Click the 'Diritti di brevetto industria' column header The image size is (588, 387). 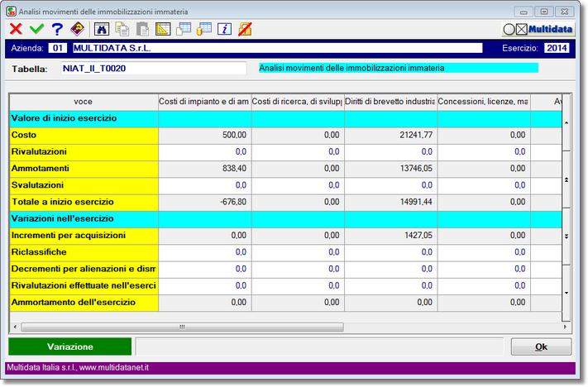tap(390, 102)
